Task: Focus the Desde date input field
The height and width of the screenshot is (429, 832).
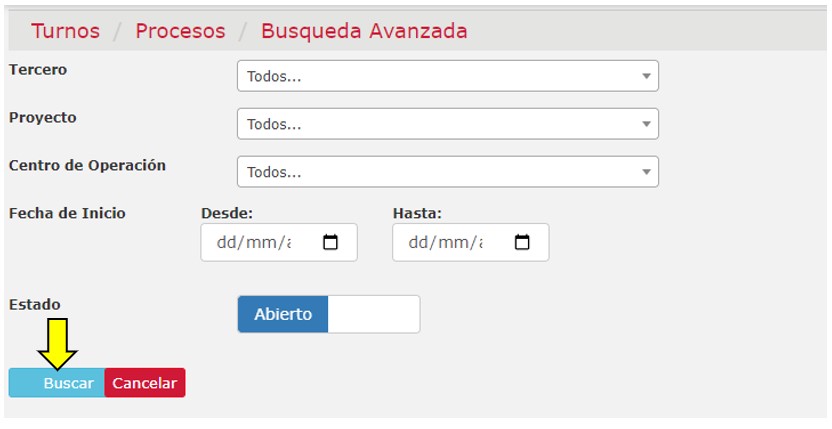Action: 279,242
